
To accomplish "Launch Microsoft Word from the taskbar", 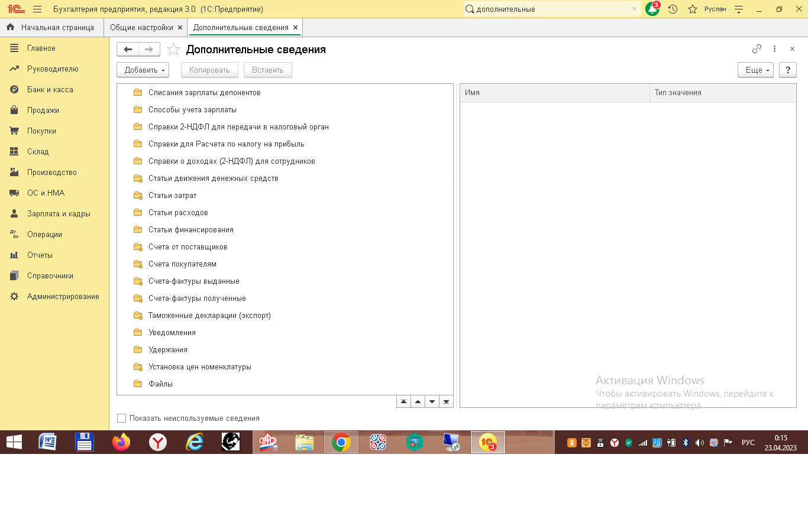I will pos(47,442).
